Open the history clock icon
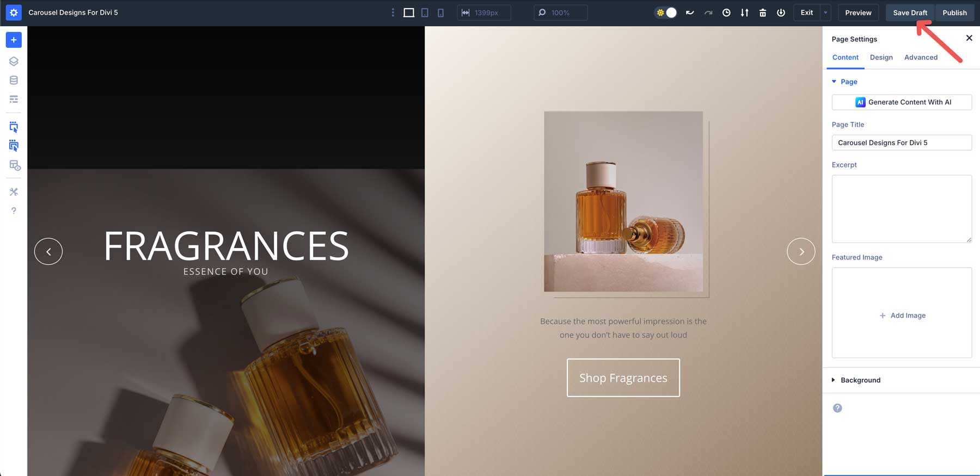 click(726, 13)
